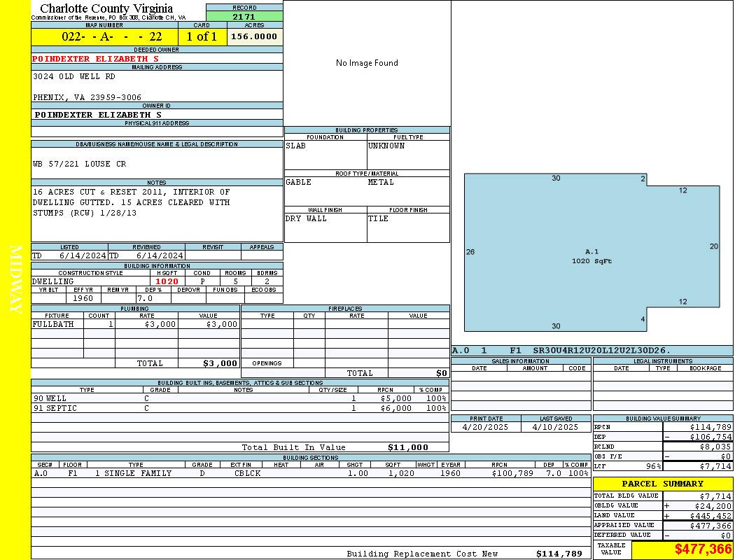
Task: Click the yellow PARCEL SUMMARY header
Action: [662, 484]
